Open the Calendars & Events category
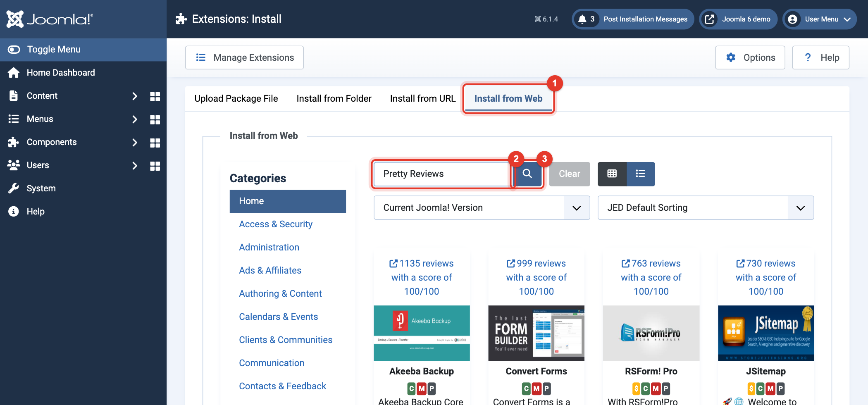The image size is (868, 405). [279, 317]
